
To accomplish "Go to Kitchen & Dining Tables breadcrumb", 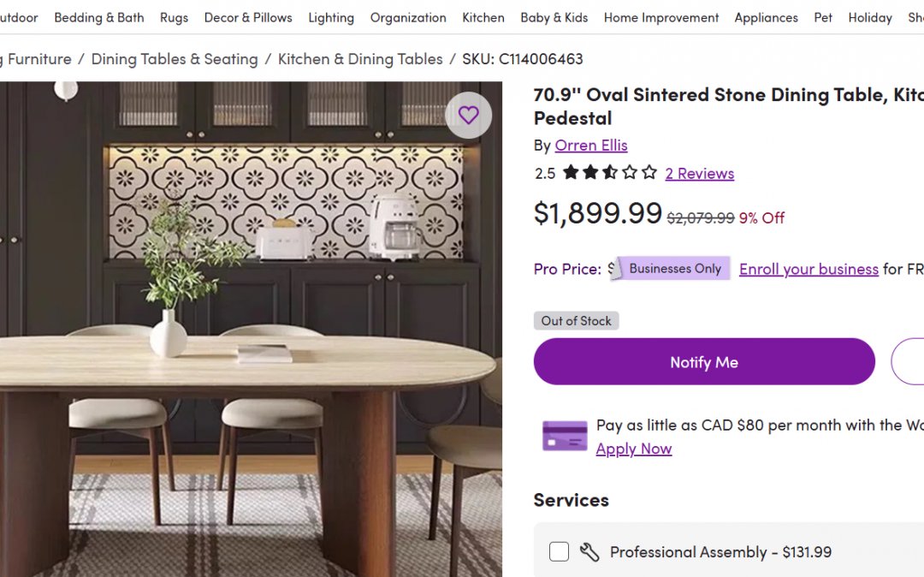I will [x=360, y=59].
